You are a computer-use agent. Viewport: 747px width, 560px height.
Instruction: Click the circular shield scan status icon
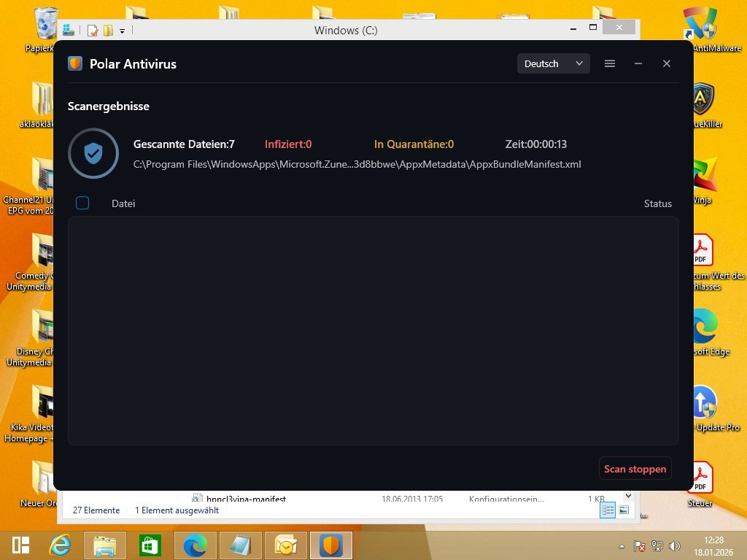(93, 153)
